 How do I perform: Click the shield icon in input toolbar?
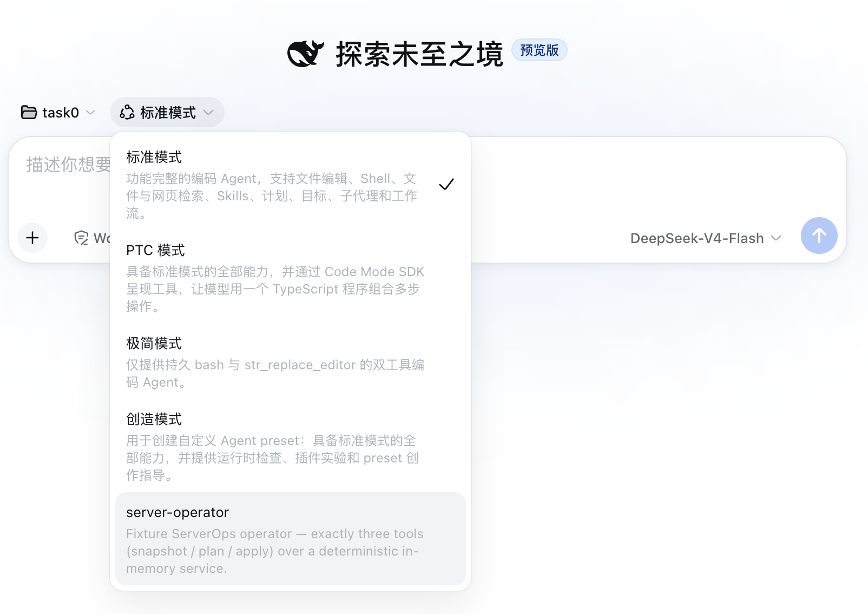(x=81, y=238)
